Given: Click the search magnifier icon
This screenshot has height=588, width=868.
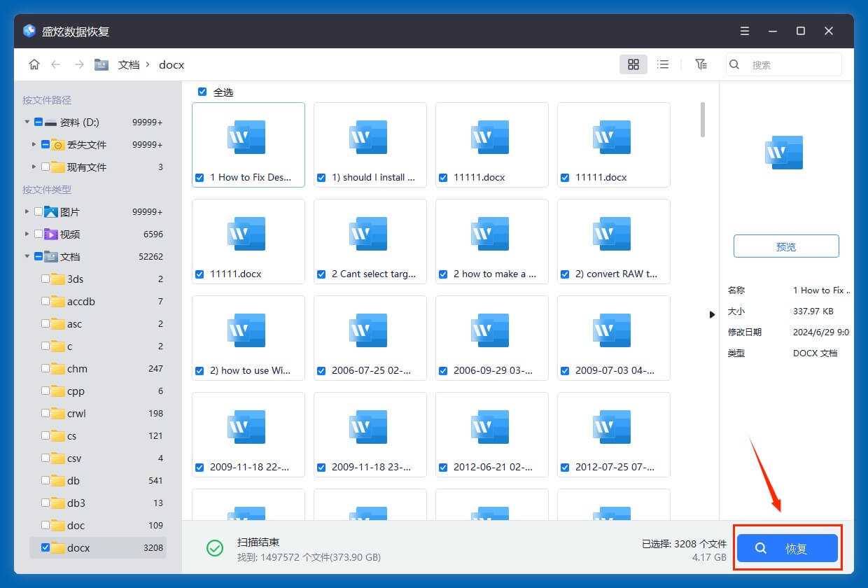Looking at the screenshot, I should pos(734,64).
